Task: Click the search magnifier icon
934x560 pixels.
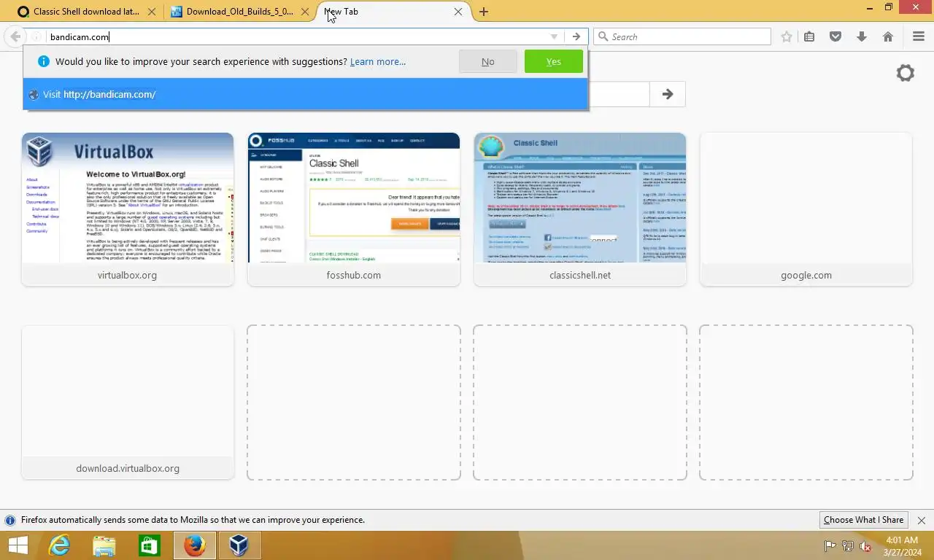Action: tap(603, 36)
